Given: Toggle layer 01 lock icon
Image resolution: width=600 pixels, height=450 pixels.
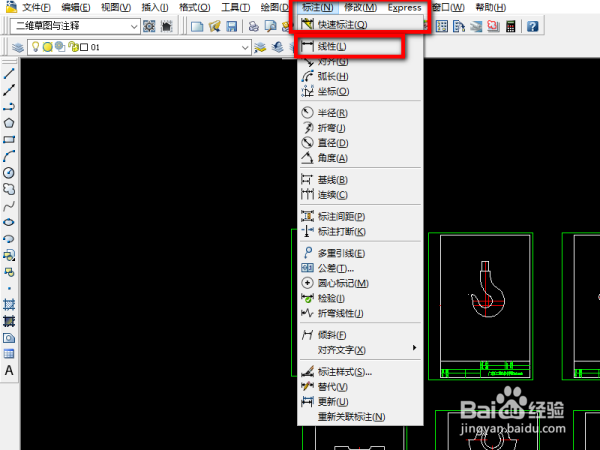Looking at the screenshot, I should coord(73,47).
